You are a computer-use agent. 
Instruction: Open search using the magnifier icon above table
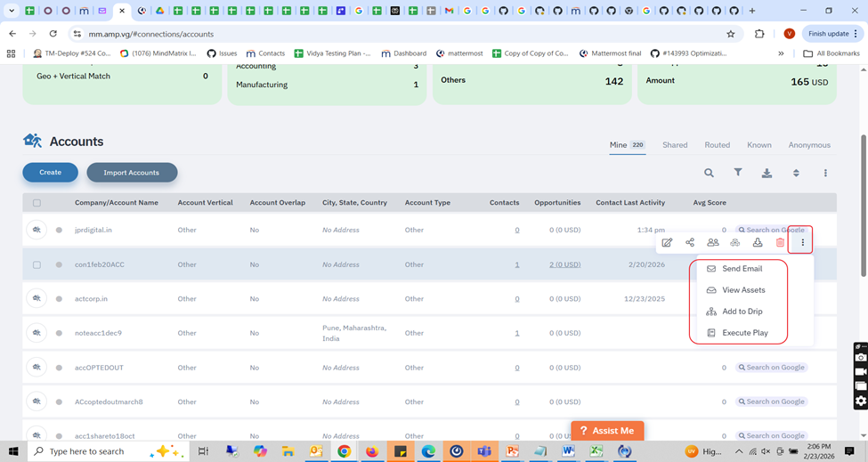[709, 173]
